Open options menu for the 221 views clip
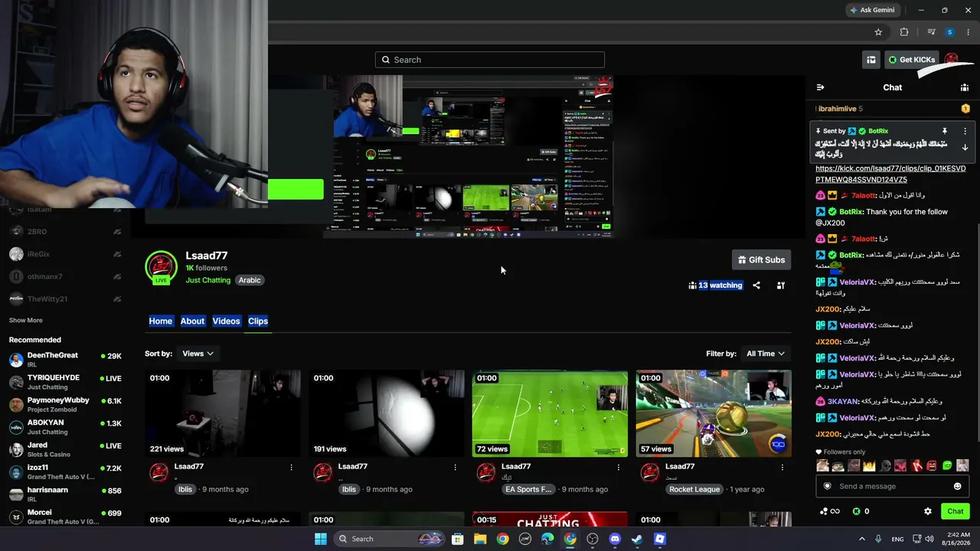Screen dimensions: 980x551 tap(291, 467)
